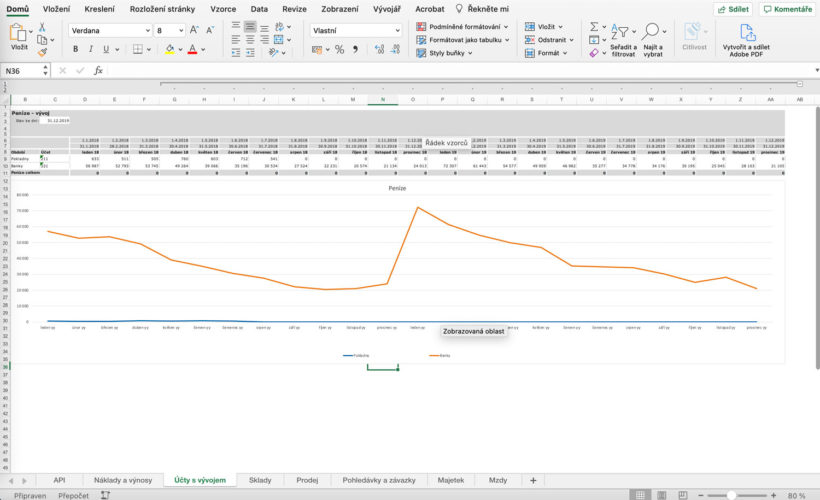Open the Rozložení stránky ribbon tab

point(163,9)
